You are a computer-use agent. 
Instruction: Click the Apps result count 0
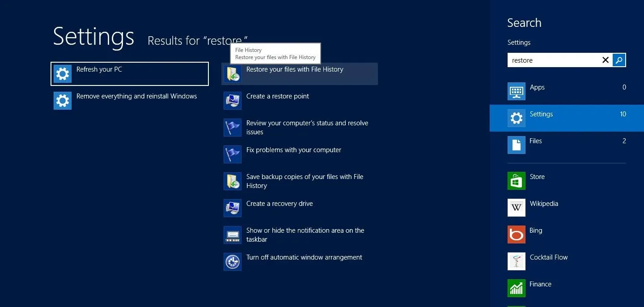[x=624, y=87]
